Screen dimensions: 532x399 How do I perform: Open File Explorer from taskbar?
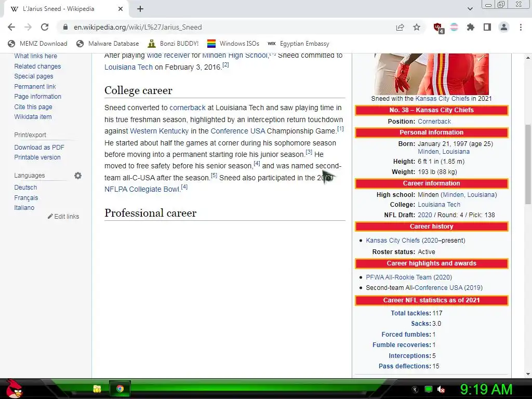click(97, 389)
